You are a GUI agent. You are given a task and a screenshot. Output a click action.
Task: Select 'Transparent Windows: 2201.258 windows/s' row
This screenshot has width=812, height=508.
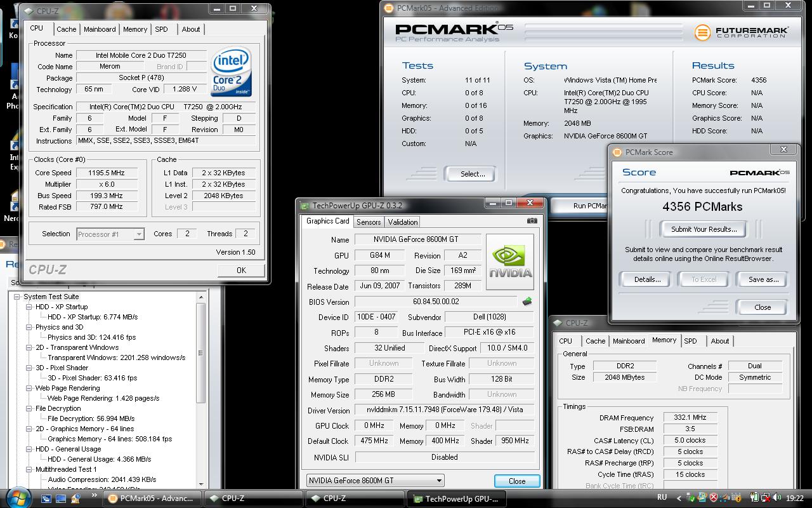(x=117, y=358)
